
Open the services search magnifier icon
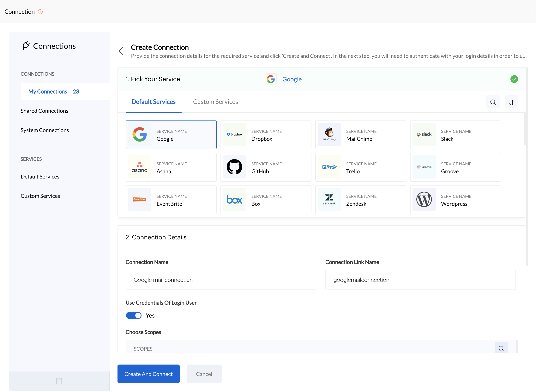[x=493, y=102]
